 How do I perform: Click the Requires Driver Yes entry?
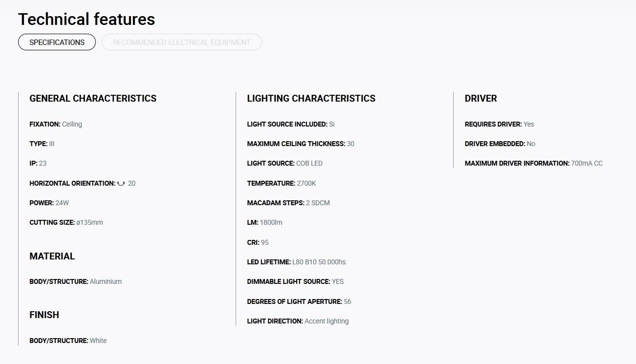click(x=499, y=124)
